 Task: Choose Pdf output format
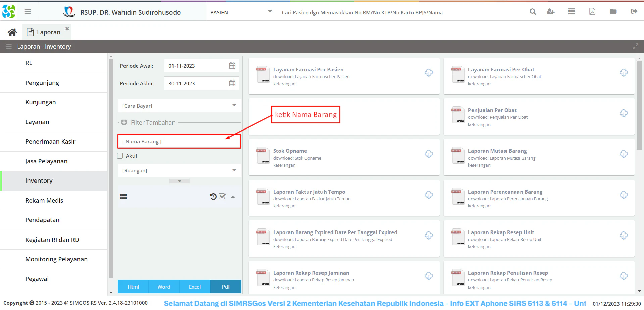click(x=226, y=287)
